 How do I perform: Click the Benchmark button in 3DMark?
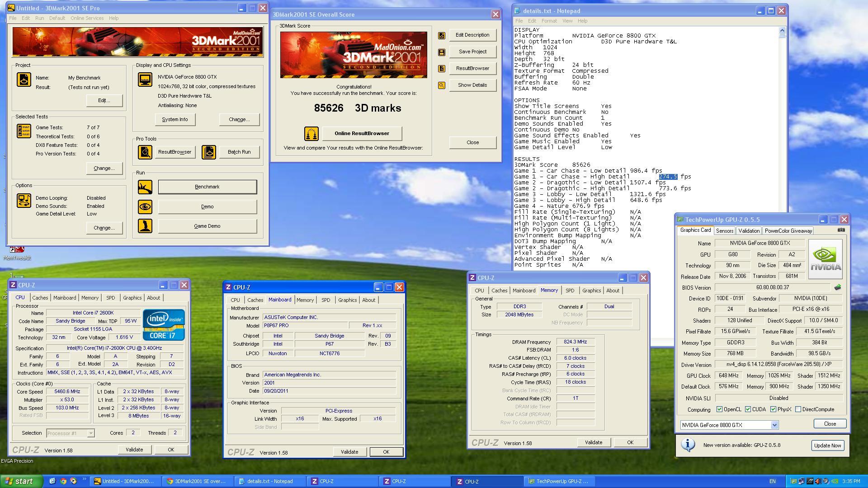pyautogui.click(x=207, y=187)
